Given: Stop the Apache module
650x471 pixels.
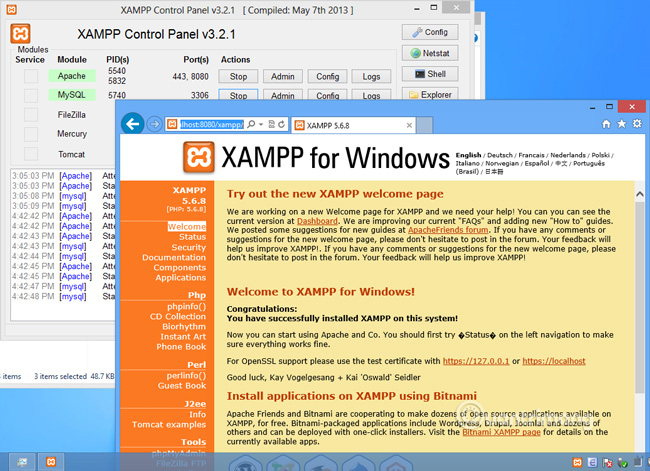Looking at the screenshot, I should (x=238, y=76).
